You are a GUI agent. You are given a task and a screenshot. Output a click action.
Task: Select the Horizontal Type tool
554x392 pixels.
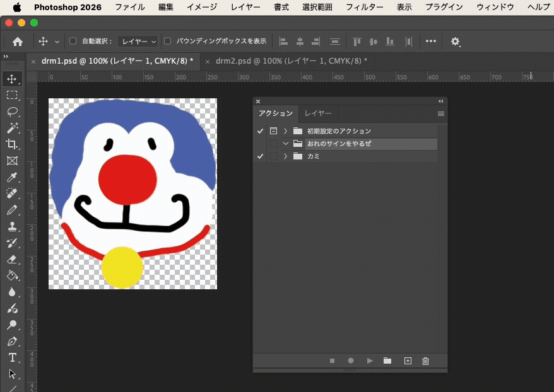click(x=12, y=357)
